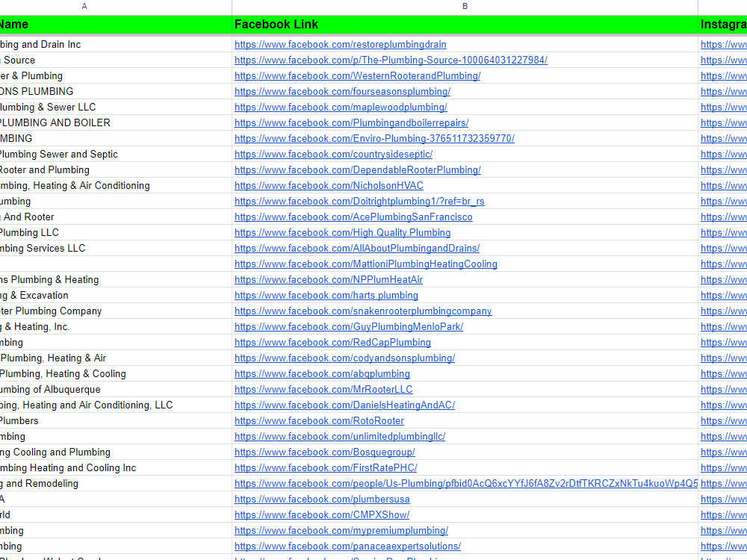Open NicholsonHVAC Facebook link
Viewport: 747px width, 560px height.
329,186
